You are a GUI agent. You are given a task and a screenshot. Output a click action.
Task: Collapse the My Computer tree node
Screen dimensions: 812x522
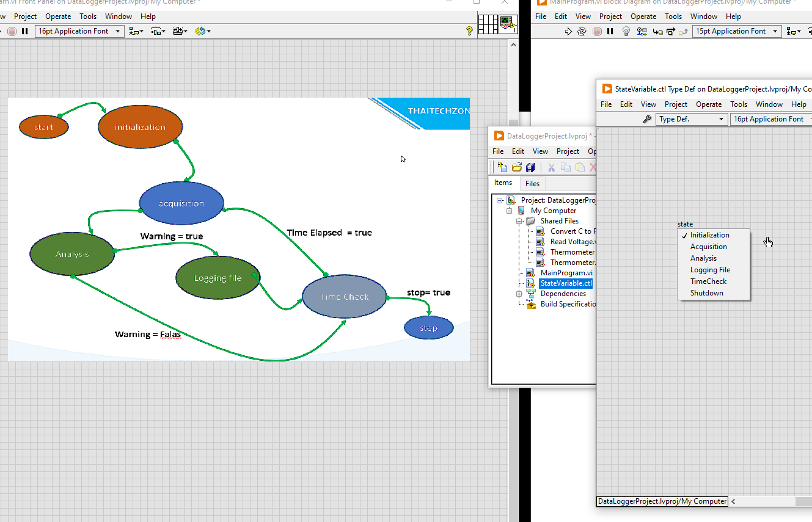[x=510, y=211]
